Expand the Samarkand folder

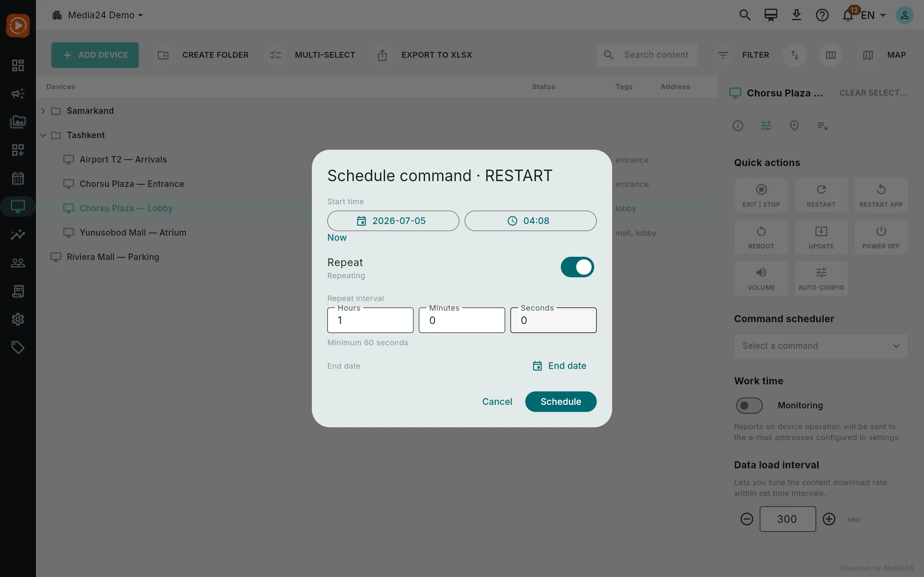[x=43, y=111]
